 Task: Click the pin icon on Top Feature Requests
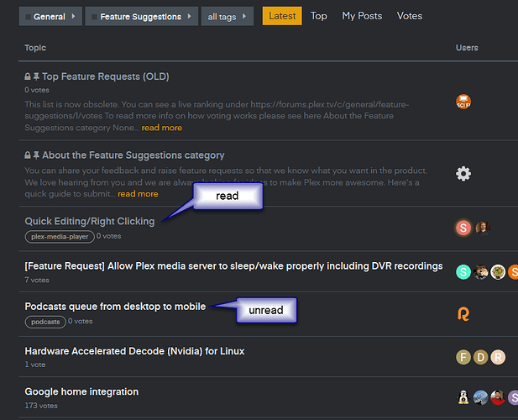(x=36, y=76)
